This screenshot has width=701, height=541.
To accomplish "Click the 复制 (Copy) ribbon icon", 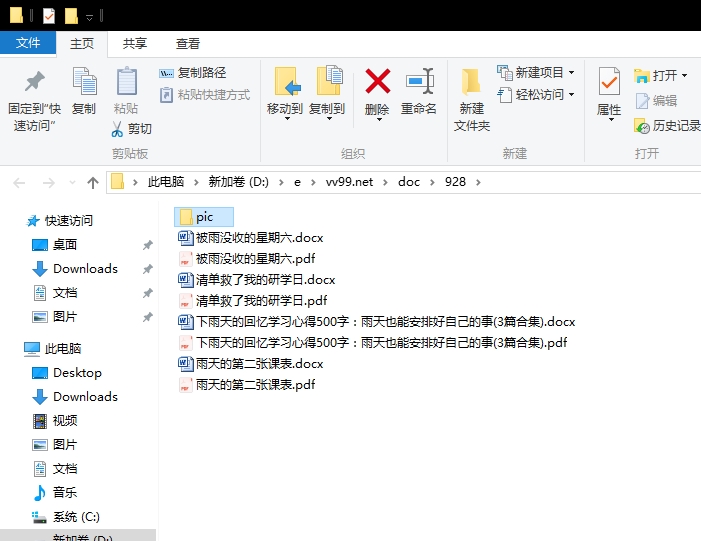I will (x=84, y=81).
